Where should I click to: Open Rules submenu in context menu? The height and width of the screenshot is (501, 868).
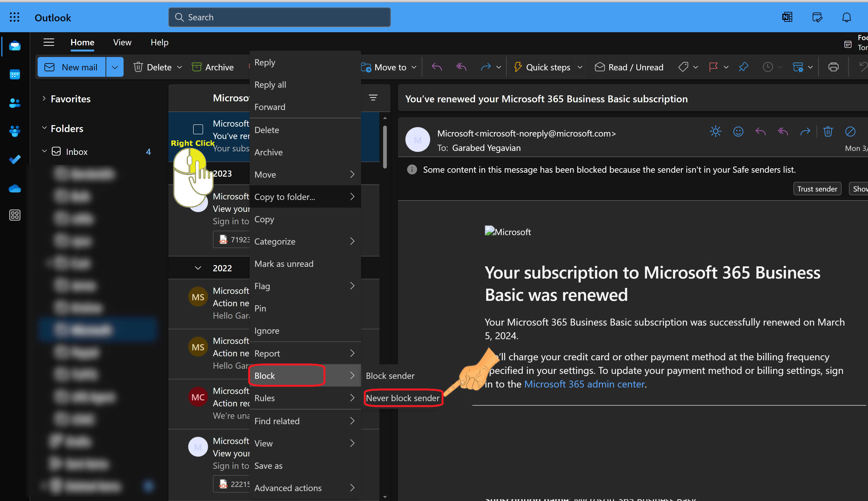[305, 398]
